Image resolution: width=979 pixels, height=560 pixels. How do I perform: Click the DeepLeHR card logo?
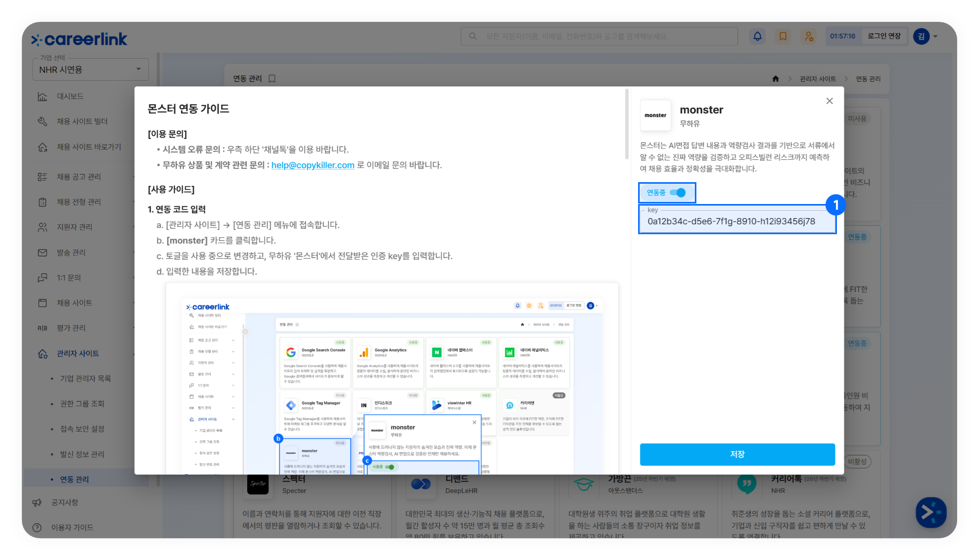point(421,483)
